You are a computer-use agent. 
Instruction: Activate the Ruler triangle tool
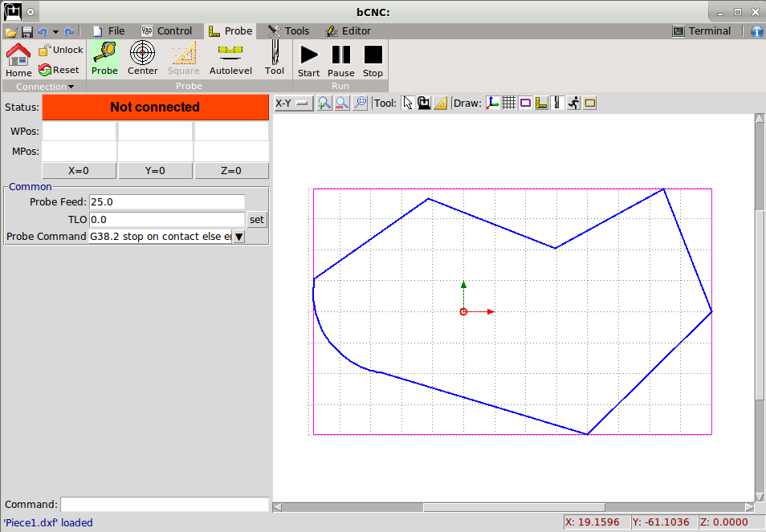point(441,103)
